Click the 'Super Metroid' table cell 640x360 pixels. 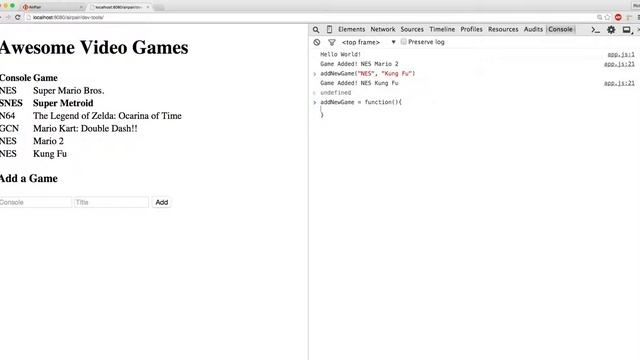[x=63, y=103]
